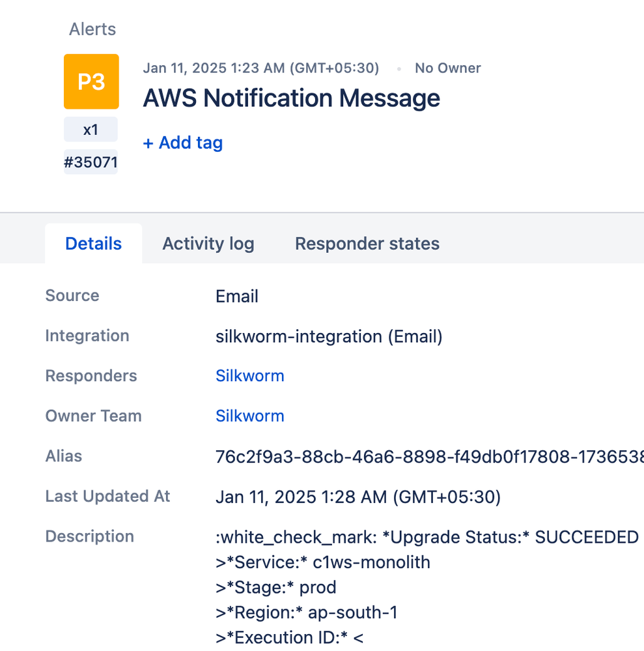
Task: Select the Details tab
Action: click(x=93, y=243)
